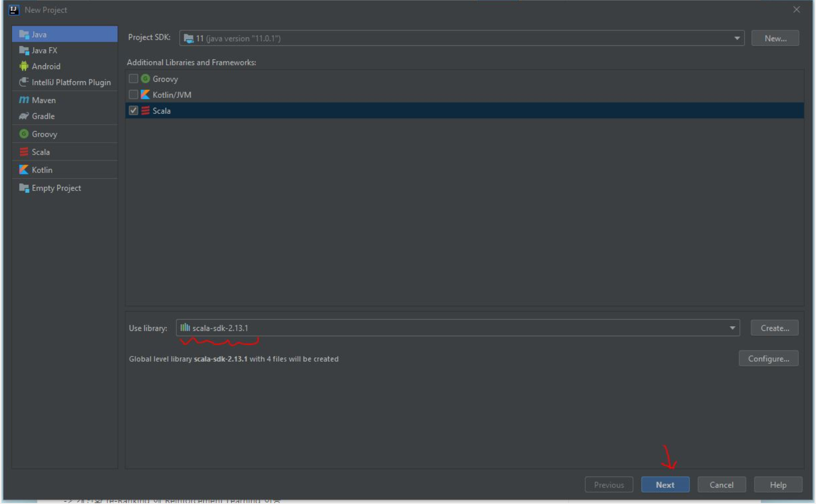Click the Java project type icon
Screen dimensions: 816x504
(24, 35)
